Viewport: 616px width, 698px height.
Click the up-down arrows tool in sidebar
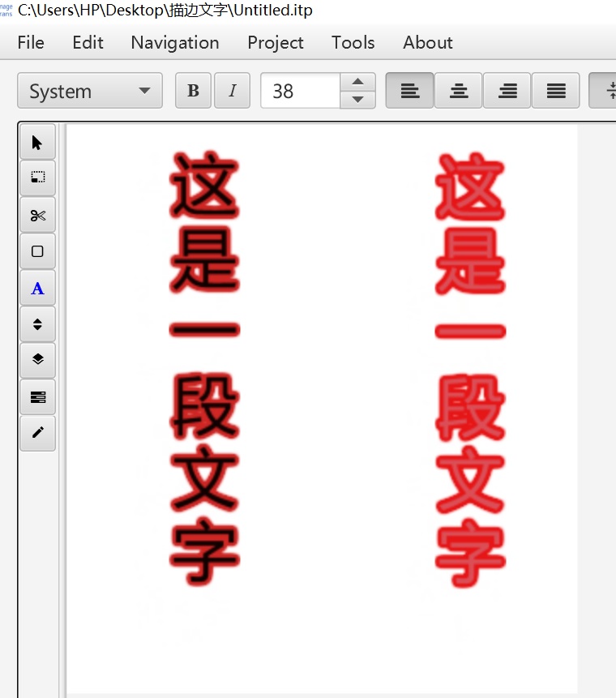tap(37, 324)
